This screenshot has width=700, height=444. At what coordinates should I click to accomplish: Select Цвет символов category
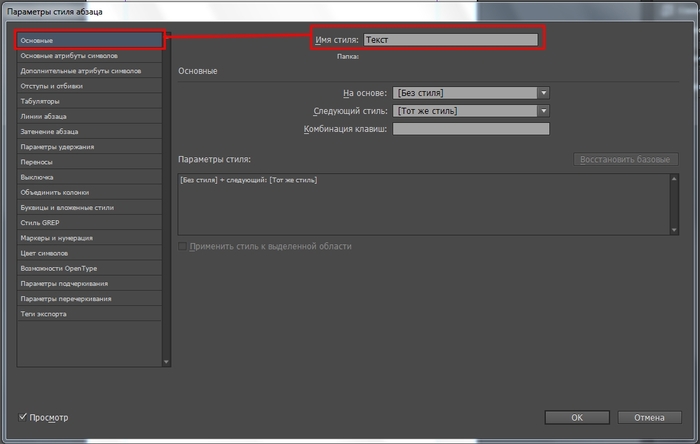(89, 253)
